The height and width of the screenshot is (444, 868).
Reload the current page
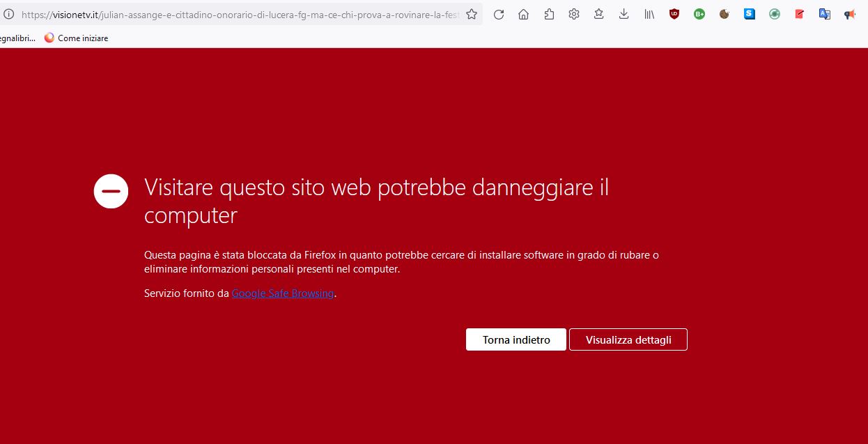[499, 14]
